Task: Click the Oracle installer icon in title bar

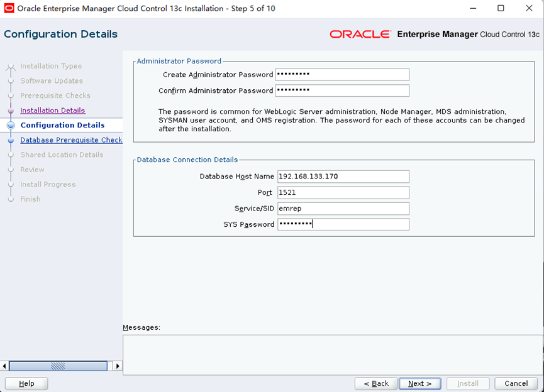Action: 9,8
